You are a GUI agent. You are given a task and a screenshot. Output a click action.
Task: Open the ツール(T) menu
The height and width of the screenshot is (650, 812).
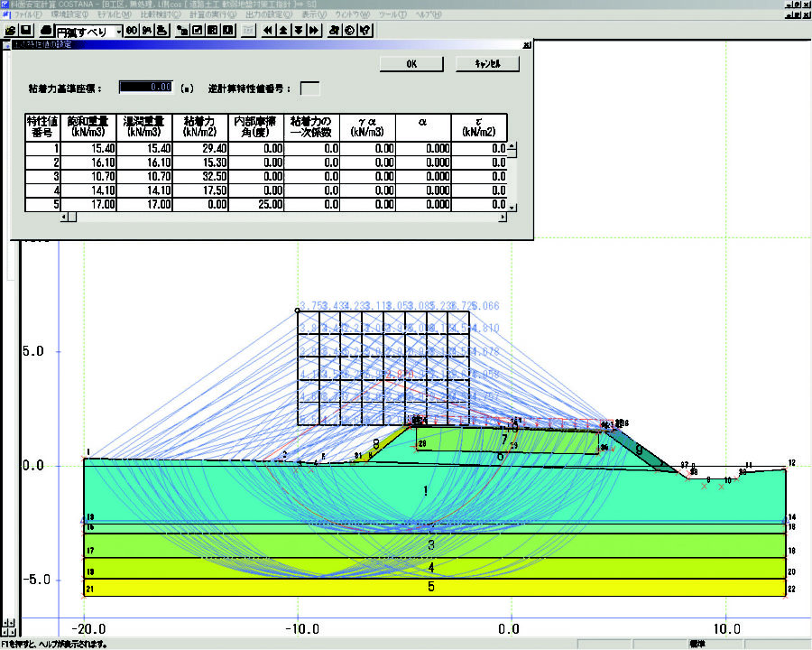click(392, 14)
